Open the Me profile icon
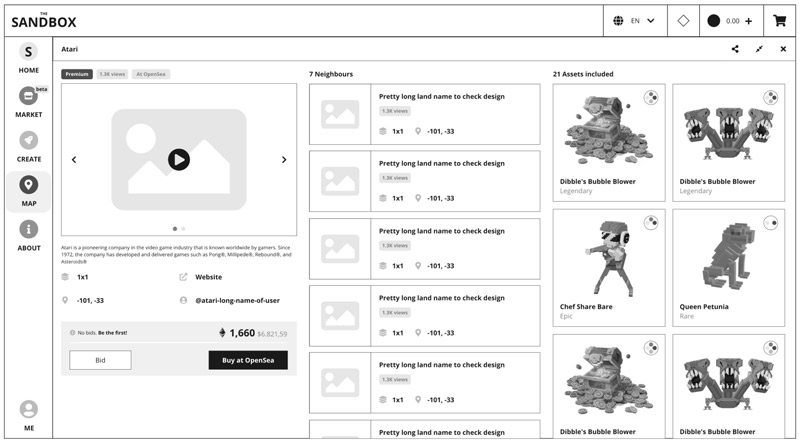The height and width of the screenshot is (443, 800). (x=28, y=409)
